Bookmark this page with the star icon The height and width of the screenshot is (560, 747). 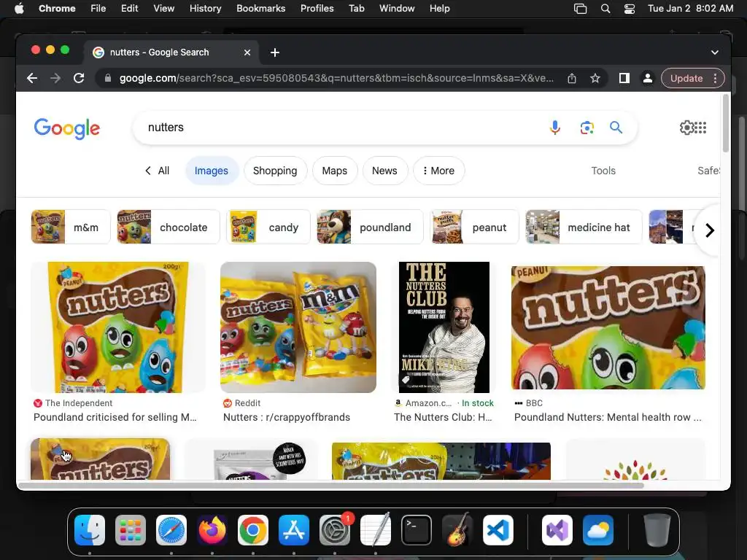(595, 78)
